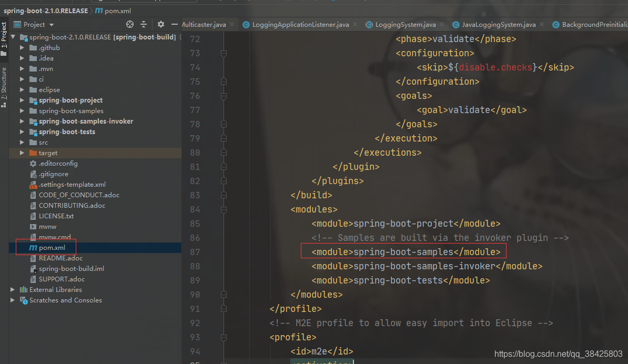628x364 pixels.
Task: Toggle code fold marker on line 90
Action: coord(224,295)
